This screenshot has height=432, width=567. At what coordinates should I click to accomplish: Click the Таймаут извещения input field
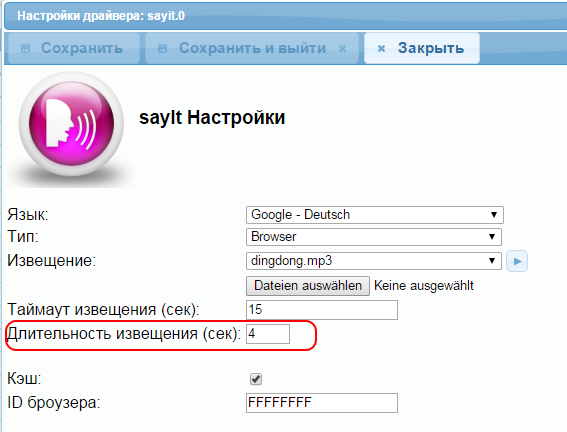coord(322,310)
